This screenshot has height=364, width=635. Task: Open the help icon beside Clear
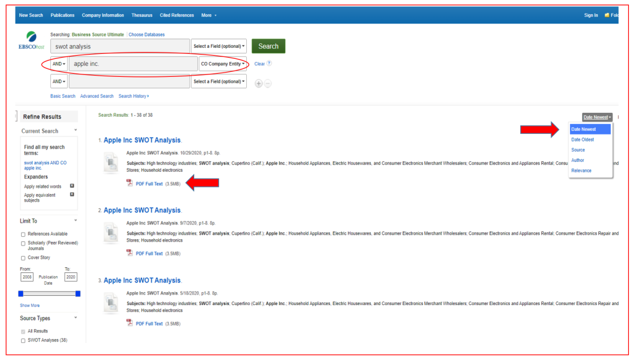click(x=269, y=63)
